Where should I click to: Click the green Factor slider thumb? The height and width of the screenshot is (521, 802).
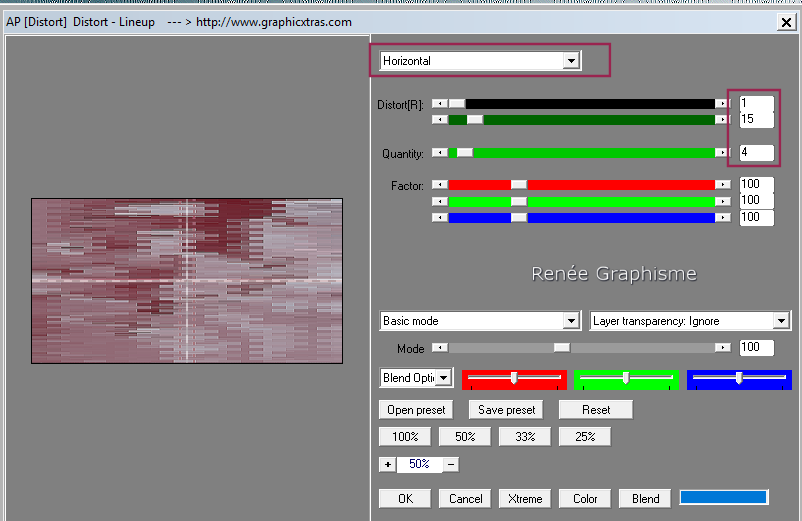pyautogui.click(x=519, y=201)
